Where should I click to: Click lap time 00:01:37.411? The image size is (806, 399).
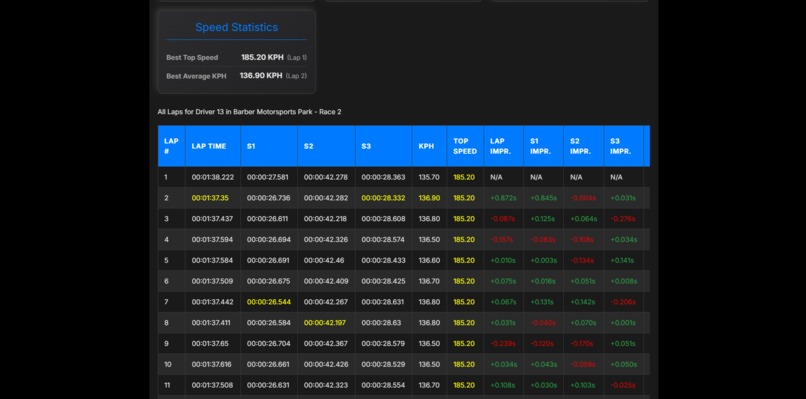click(212, 323)
